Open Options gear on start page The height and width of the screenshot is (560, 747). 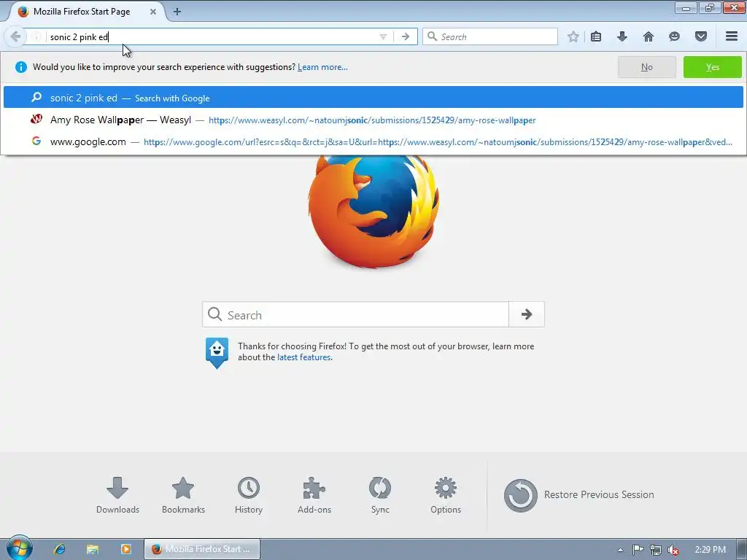[x=446, y=495]
